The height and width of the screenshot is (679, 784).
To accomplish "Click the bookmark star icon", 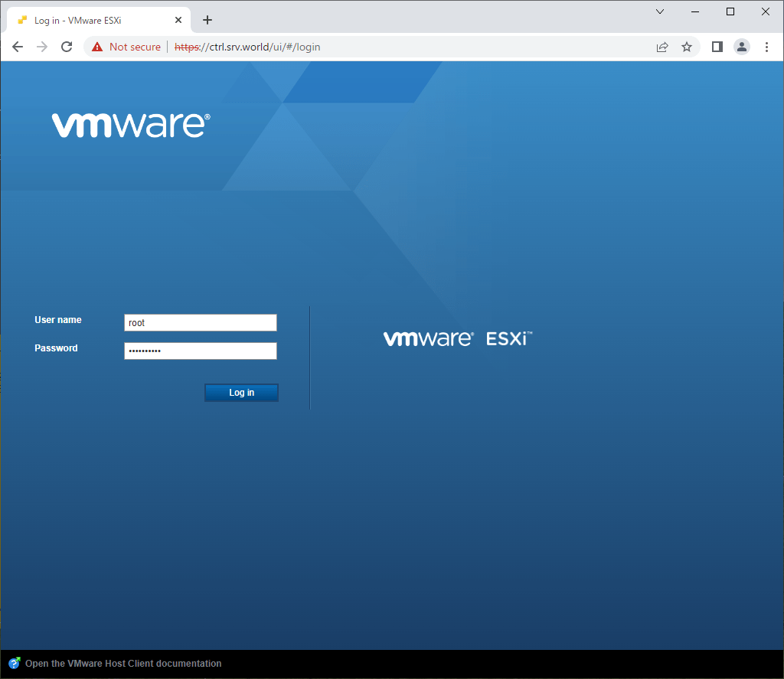I will (x=687, y=47).
